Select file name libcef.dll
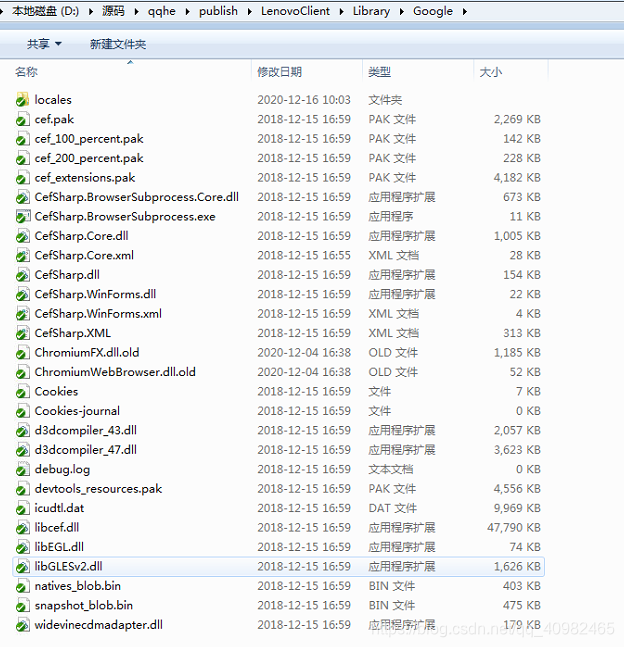Viewport: 624px width, 647px height. (x=57, y=527)
